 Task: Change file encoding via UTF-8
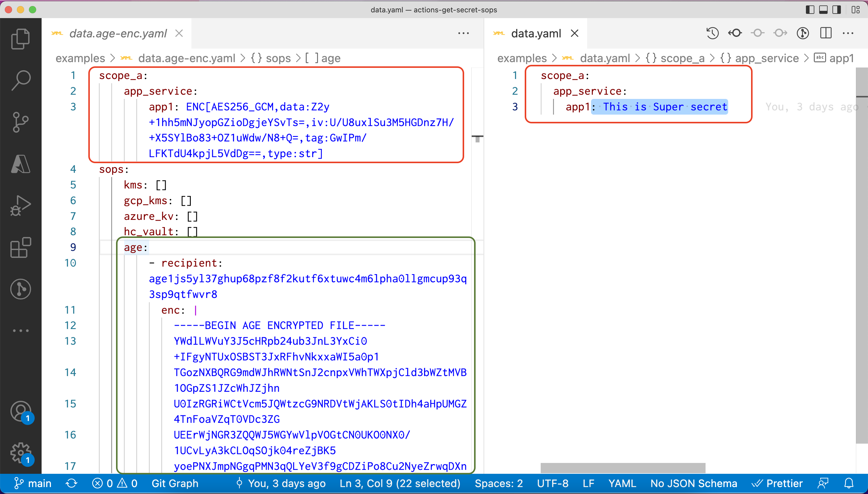[552, 483]
